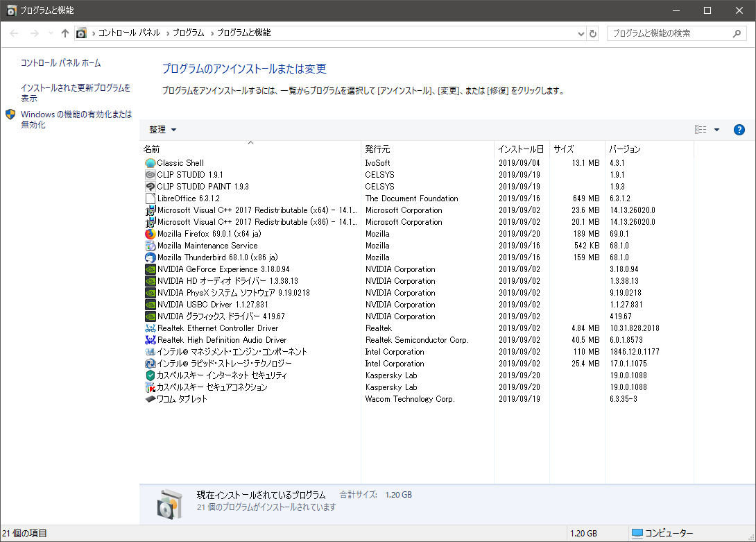
Task: Click the カスペルスキー インターネット セキュリティ shield icon
Action: coord(151,375)
